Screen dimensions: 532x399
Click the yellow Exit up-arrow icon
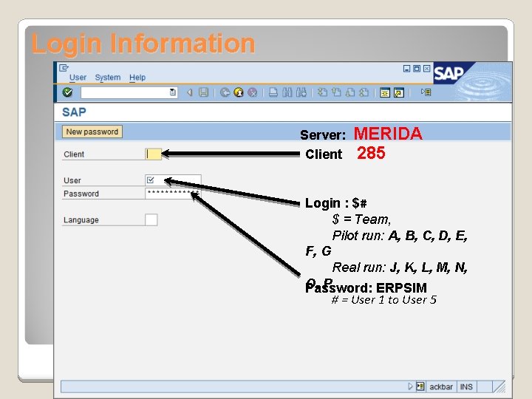tap(239, 92)
